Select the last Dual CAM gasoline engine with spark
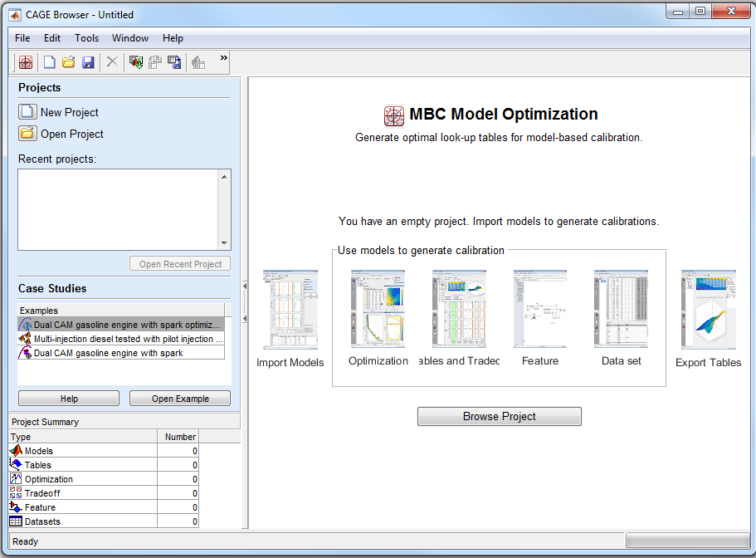Viewport: 756px width, 558px height. [x=121, y=353]
